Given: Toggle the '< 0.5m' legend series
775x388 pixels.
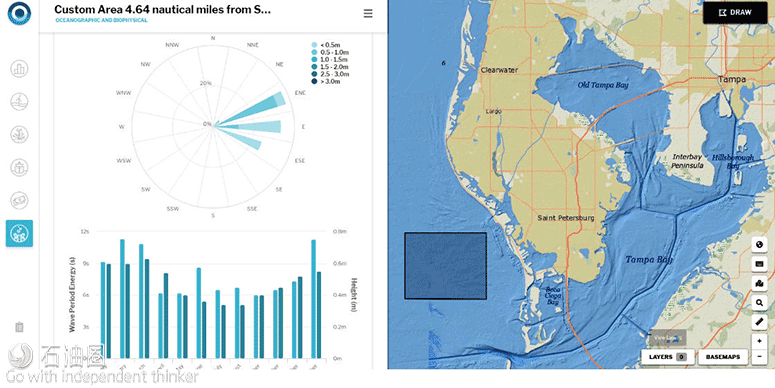Looking at the screenshot, I should [x=326, y=45].
